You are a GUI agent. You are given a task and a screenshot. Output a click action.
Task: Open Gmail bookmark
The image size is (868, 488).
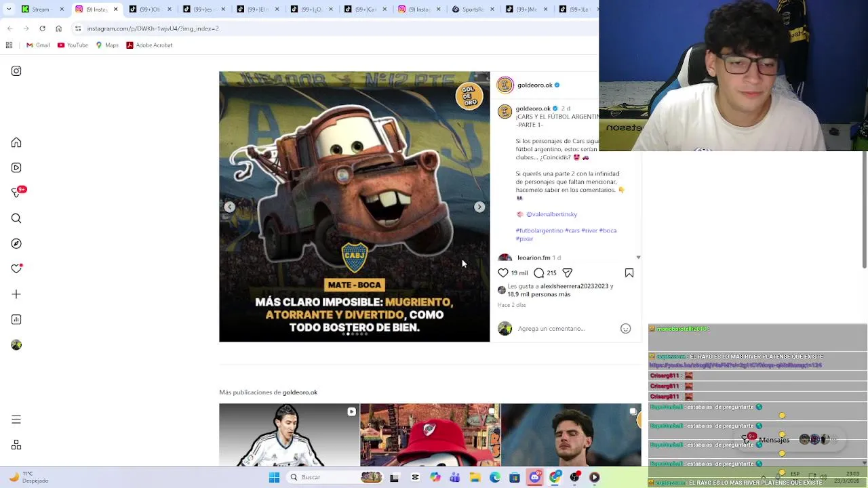[x=38, y=45]
